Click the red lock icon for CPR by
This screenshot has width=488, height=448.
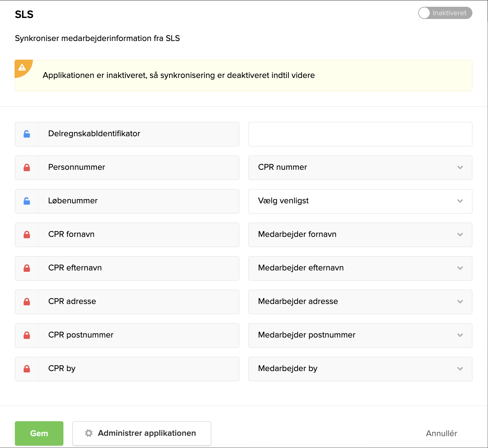point(27,369)
